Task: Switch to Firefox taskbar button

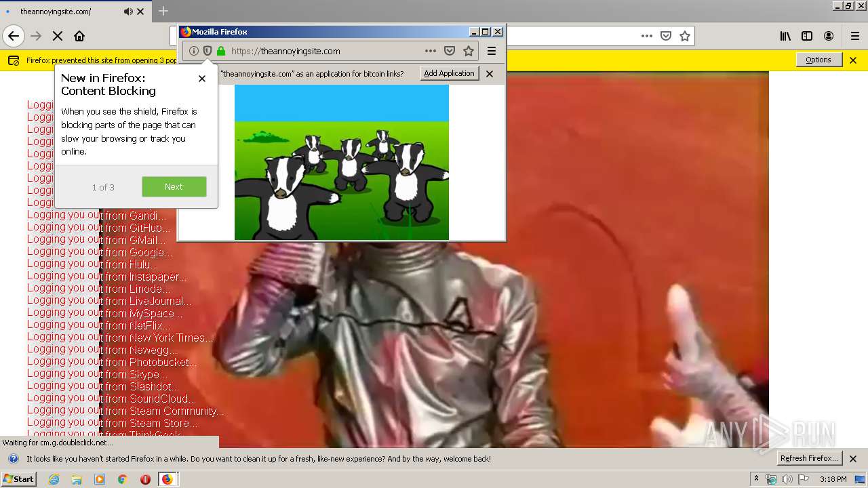Action: point(167,479)
